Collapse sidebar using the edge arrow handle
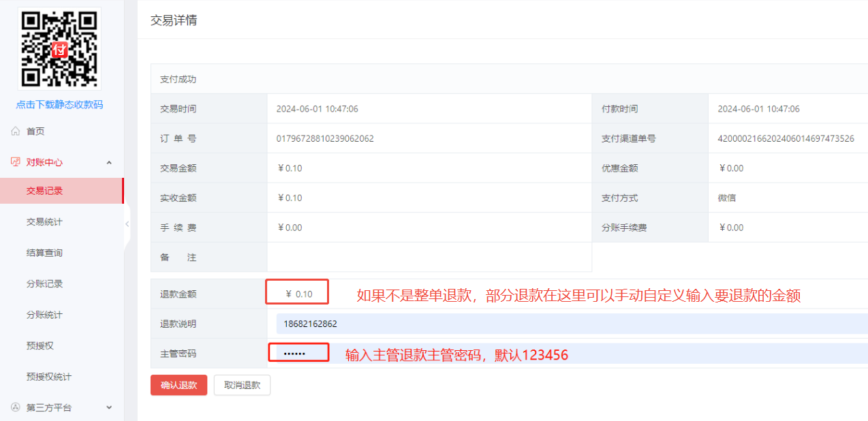868x421 pixels. point(127,224)
